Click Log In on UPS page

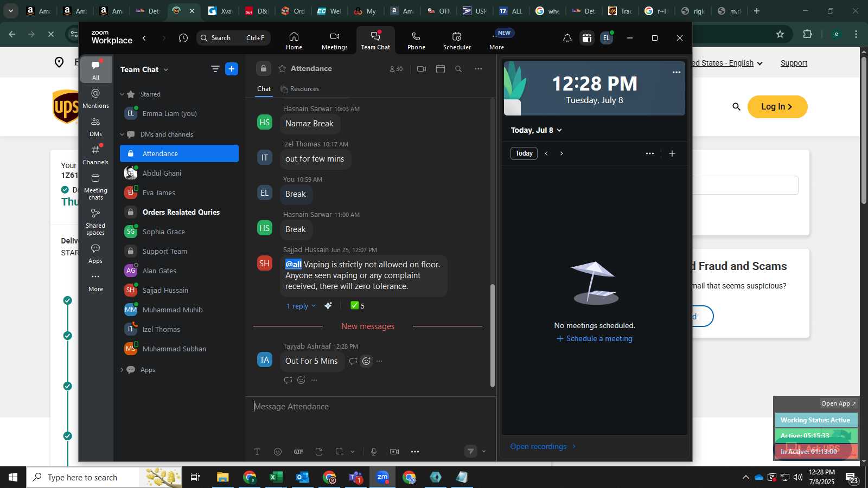tap(777, 107)
